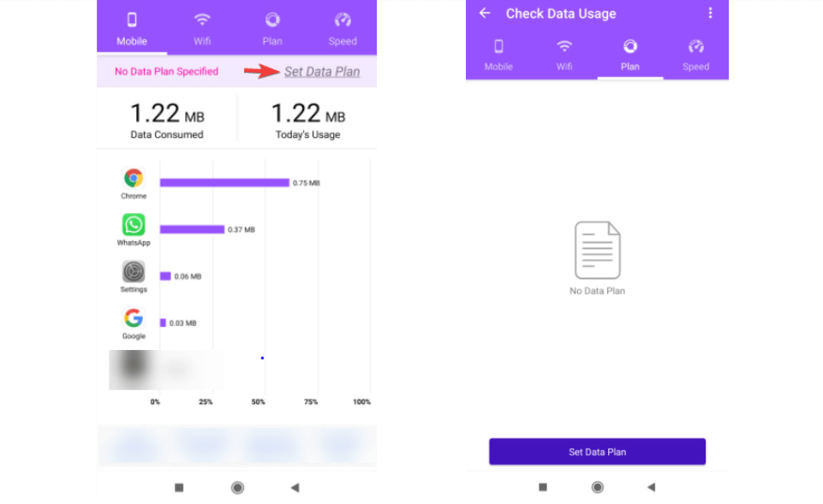
Task: Click the No Data Plan Specified text
Action: pos(166,71)
